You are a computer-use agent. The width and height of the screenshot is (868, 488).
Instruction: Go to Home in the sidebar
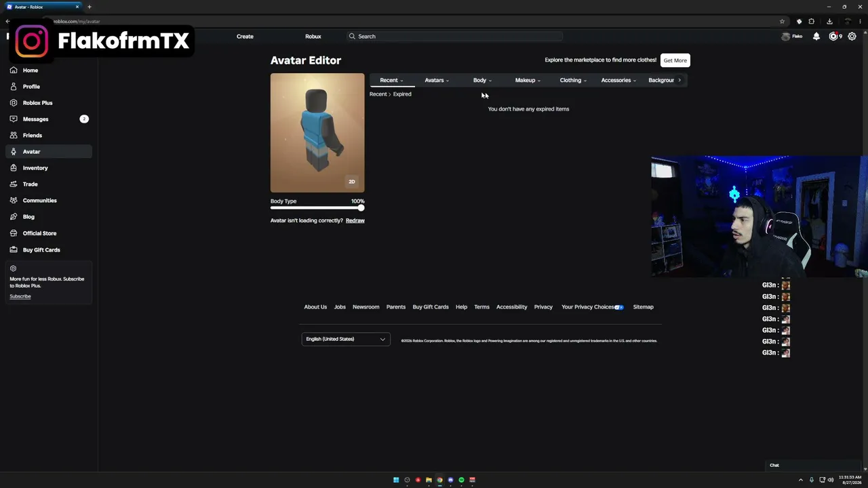[47, 70]
